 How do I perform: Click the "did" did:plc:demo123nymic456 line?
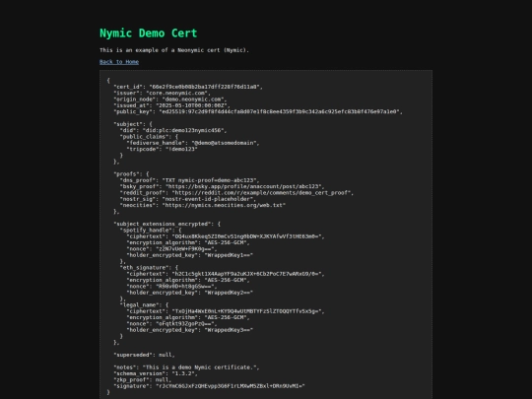coord(173,130)
